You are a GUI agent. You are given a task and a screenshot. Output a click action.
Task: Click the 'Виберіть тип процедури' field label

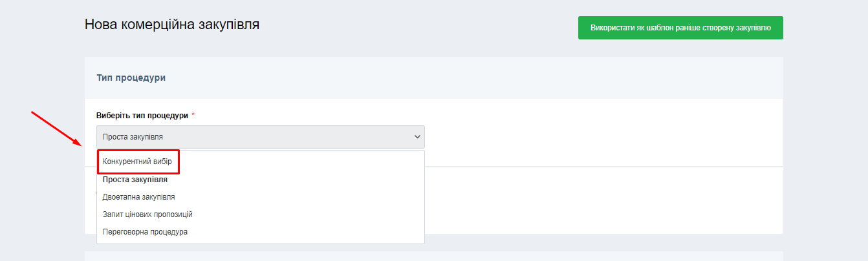tap(142, 116)
